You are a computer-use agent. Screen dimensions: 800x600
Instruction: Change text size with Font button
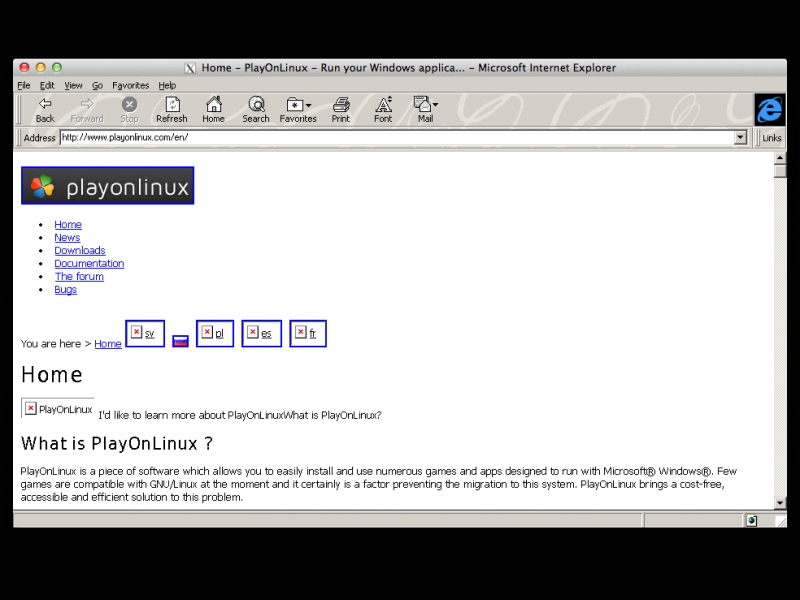(383, 110)
